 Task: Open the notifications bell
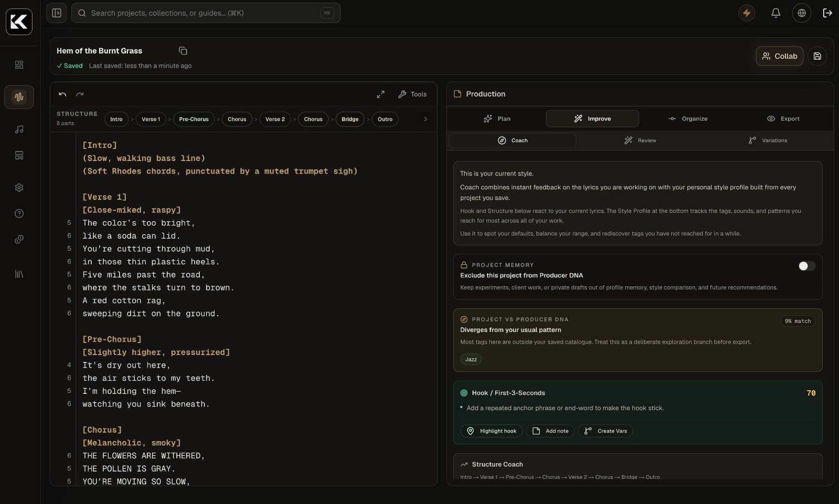point(776,13)
